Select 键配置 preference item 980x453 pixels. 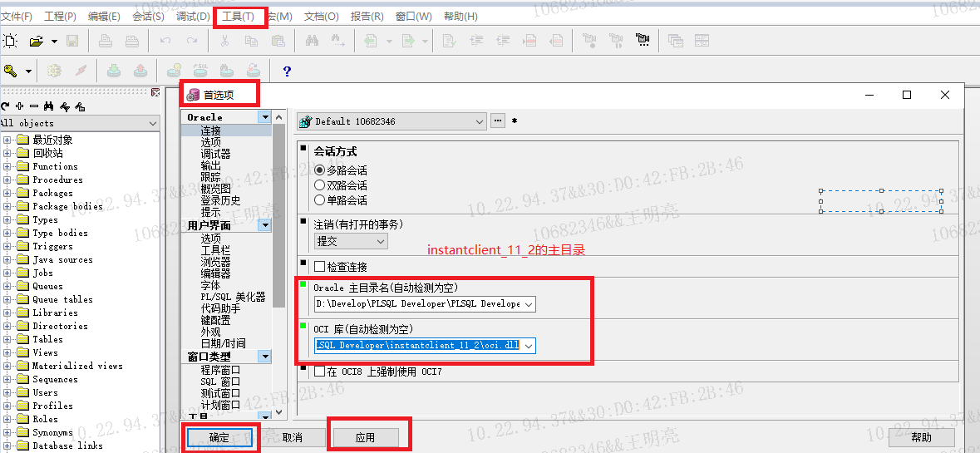click(215, 320)
